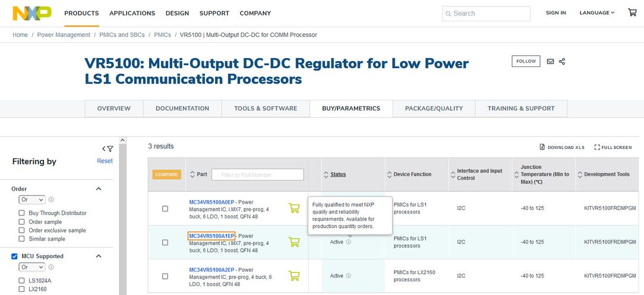Click the social share icon
This screenshot has width=644, height=295.
coord(562,61)
